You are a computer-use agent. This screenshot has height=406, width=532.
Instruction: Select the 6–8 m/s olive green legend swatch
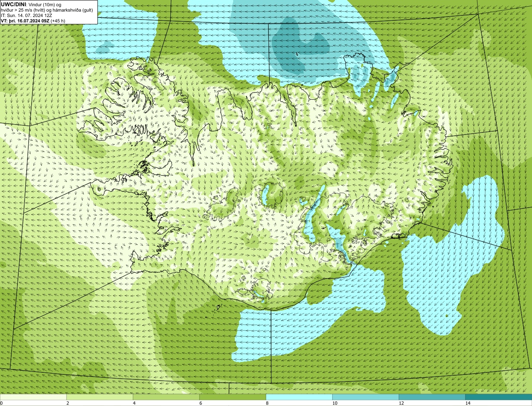click(233, 397)
